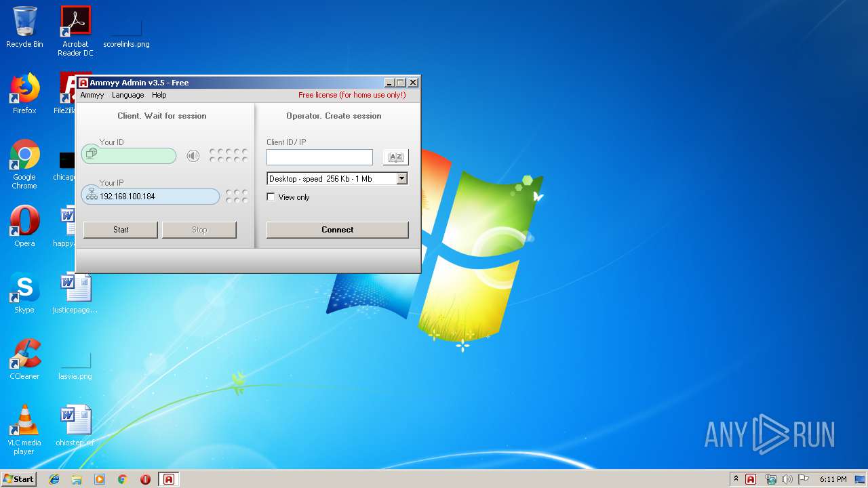Click the Ammyy Admin title bar icon
868x488 pixels.
point(83,83)
